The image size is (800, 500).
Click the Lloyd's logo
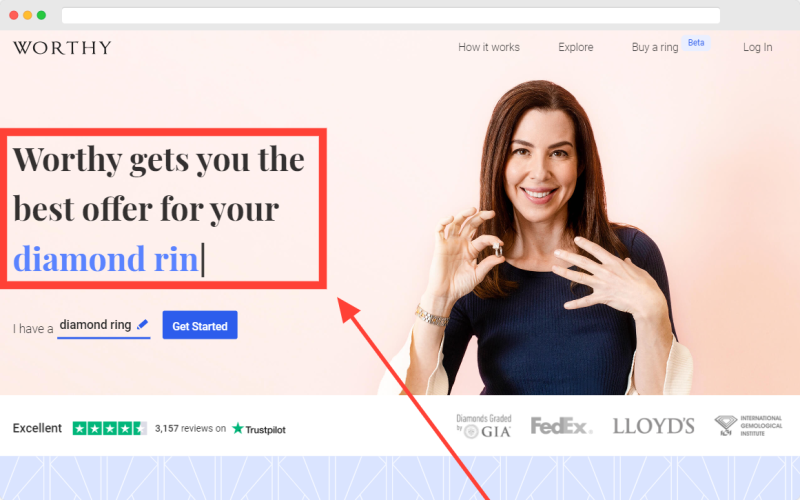tap(654, 426)
